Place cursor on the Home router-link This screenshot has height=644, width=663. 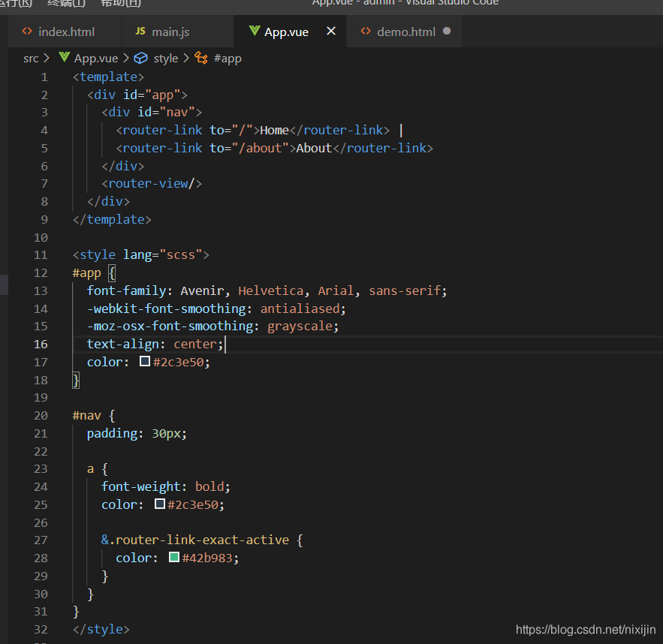pos(253,130)
